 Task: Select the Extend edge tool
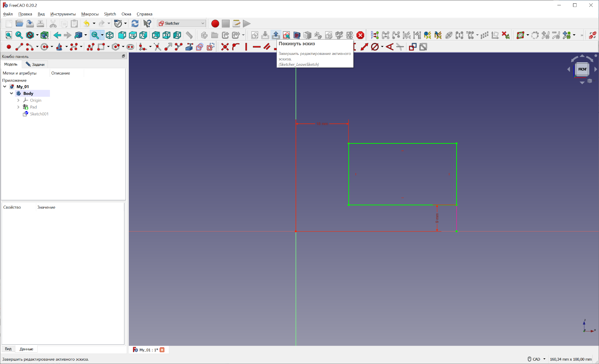coord(168,47)
